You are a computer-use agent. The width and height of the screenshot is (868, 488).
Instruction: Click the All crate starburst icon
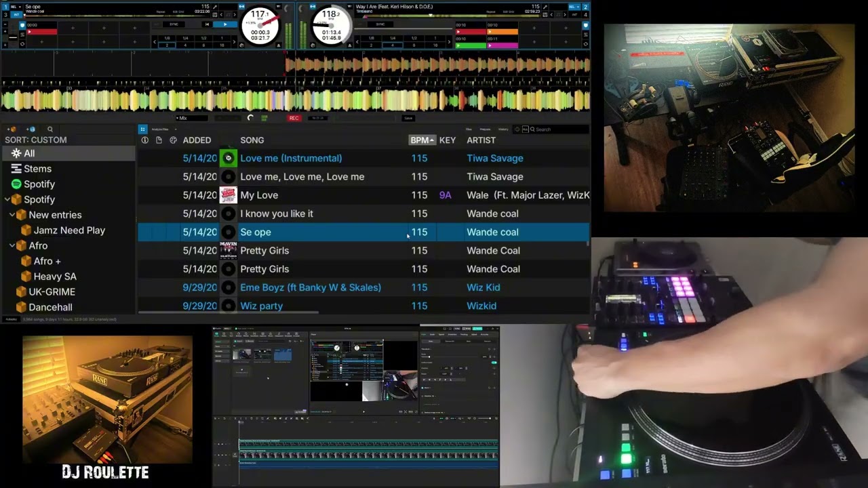pyautogui.click(x=16, y=153)
